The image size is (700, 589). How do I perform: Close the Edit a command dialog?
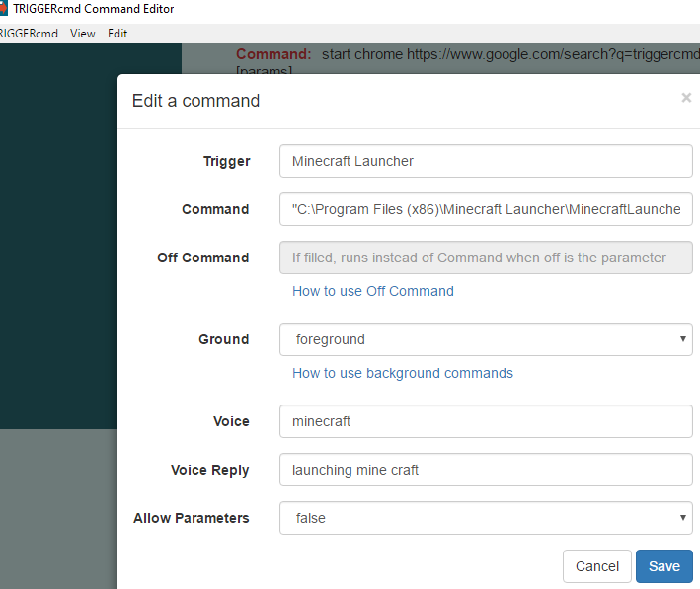pyautogui.click(x=686, y=98)
